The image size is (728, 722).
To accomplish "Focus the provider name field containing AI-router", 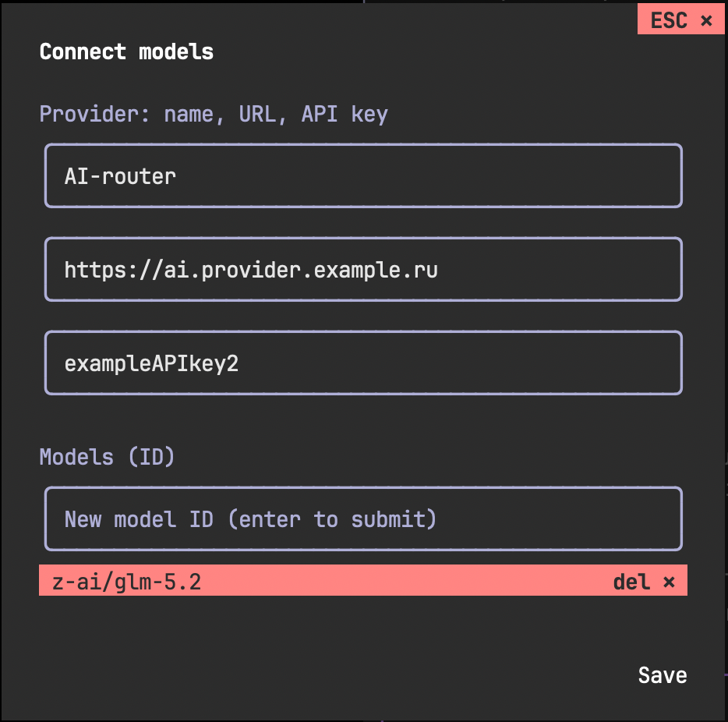I will pyautogui.click(x=363, y=175).
